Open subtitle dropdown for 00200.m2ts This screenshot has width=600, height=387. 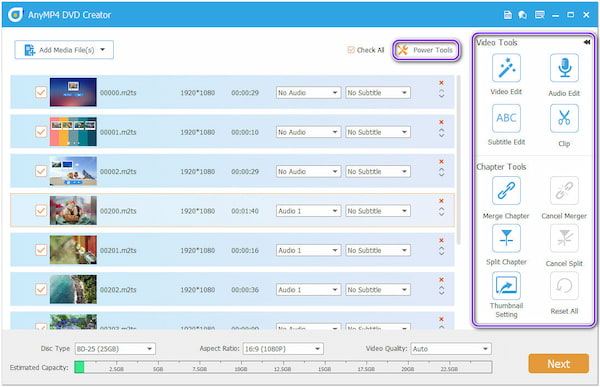(x=378, y=211)
